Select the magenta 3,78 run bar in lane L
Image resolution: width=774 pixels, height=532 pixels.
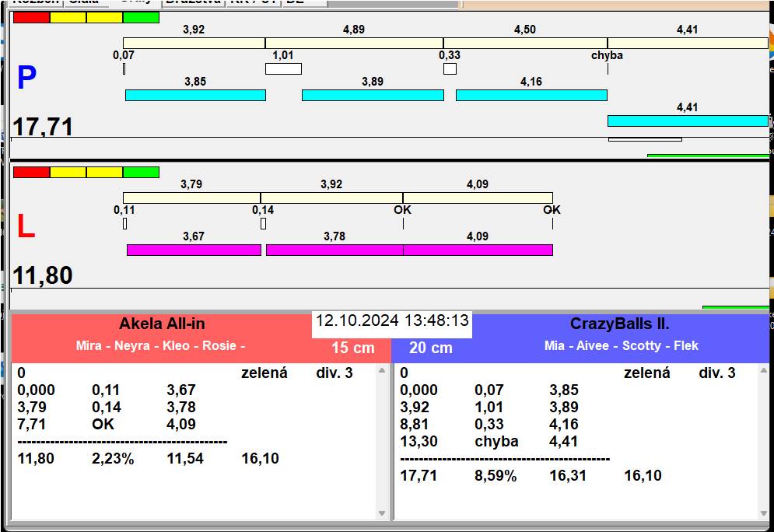click(x=334, y=250)
